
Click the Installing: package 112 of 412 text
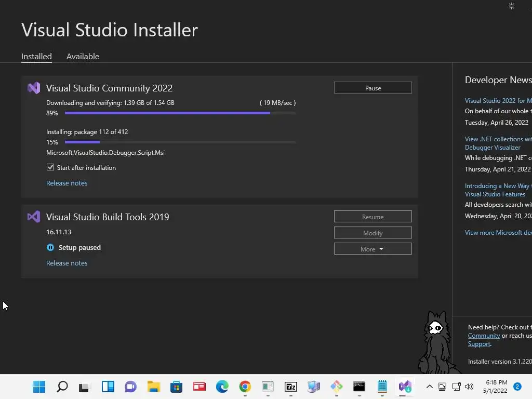(x=87, y=132)
